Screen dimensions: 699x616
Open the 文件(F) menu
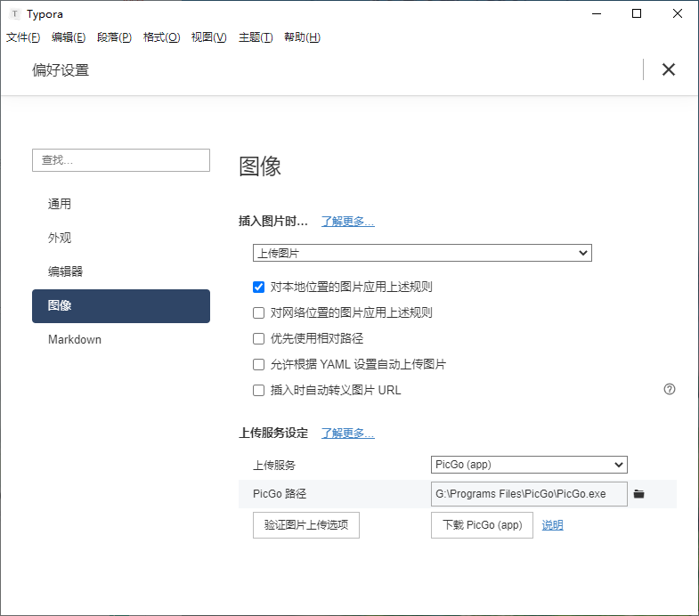23,37
